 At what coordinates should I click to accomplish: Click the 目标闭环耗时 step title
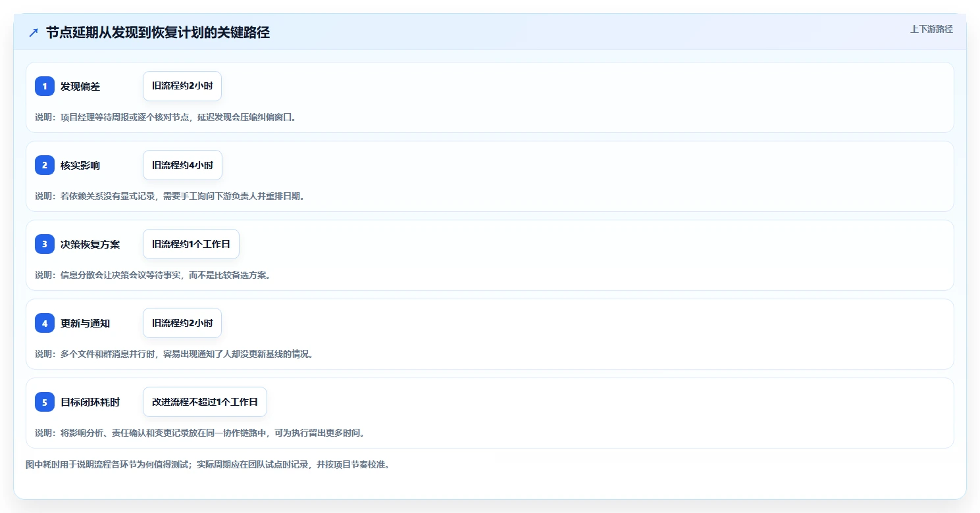[90, 402]
